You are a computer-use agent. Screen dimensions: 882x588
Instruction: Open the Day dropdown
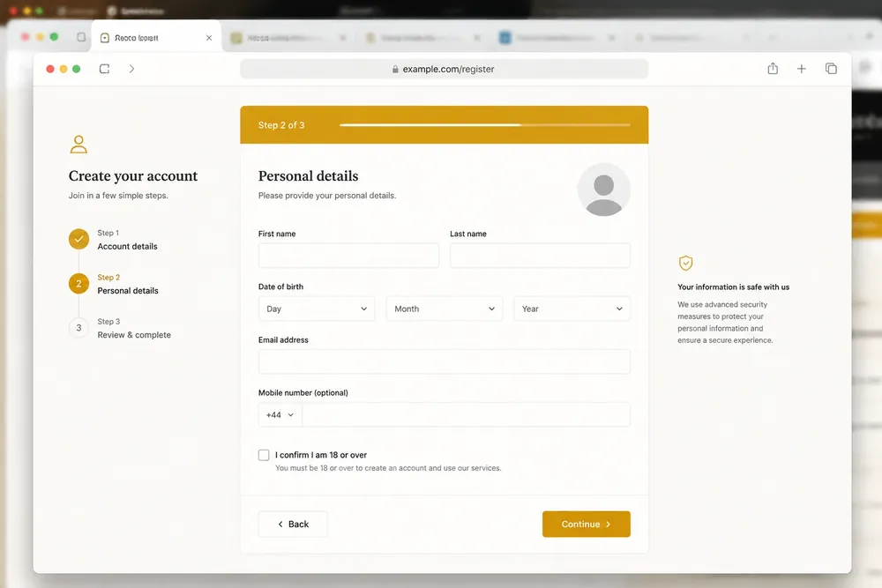[317, 309]
